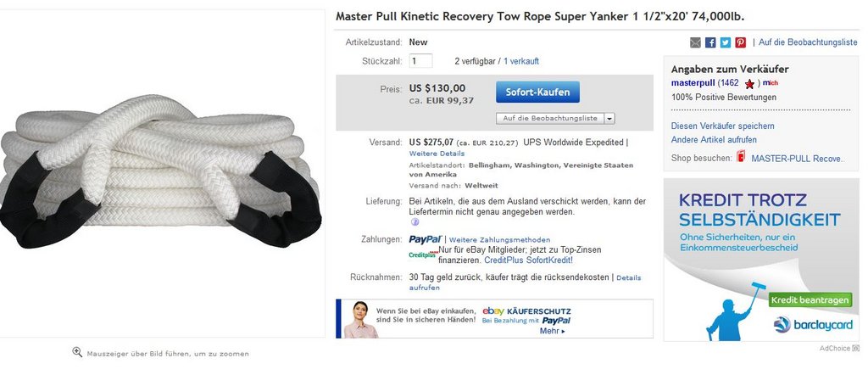Open 'Weitere Zahlungsmethoden' link
This screenshot has height=375, width=868.
[x=499, y=240]
